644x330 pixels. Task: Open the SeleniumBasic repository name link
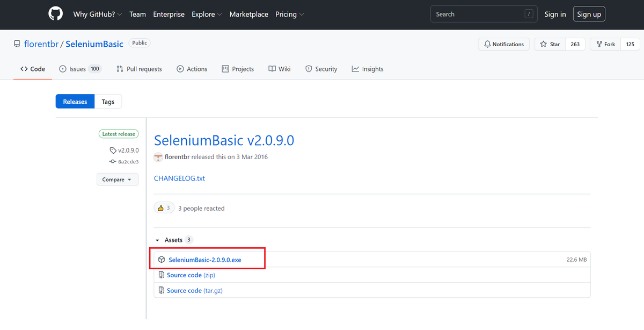tap(94, 44)
